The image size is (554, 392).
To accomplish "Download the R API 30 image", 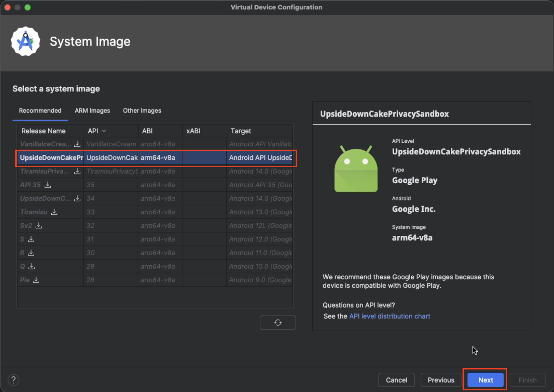I will tap(31, 253).
